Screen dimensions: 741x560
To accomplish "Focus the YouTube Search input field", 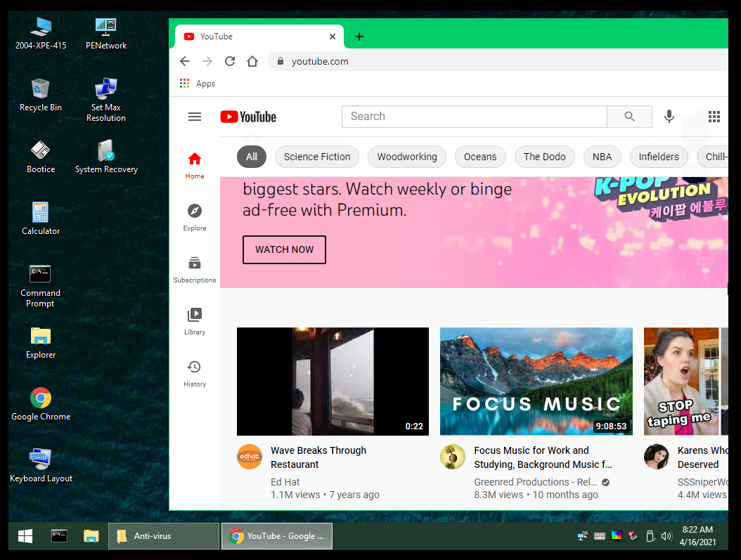I will click(475, 117).
